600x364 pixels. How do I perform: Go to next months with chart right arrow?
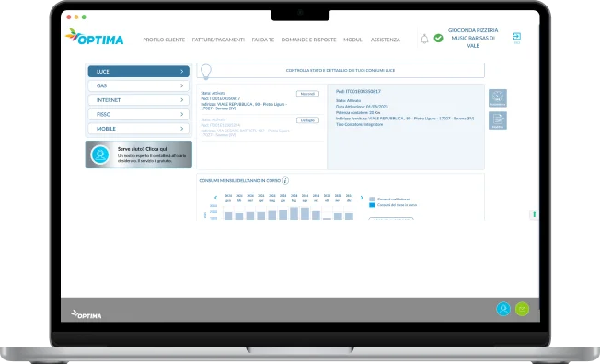[x=362, y=198]
